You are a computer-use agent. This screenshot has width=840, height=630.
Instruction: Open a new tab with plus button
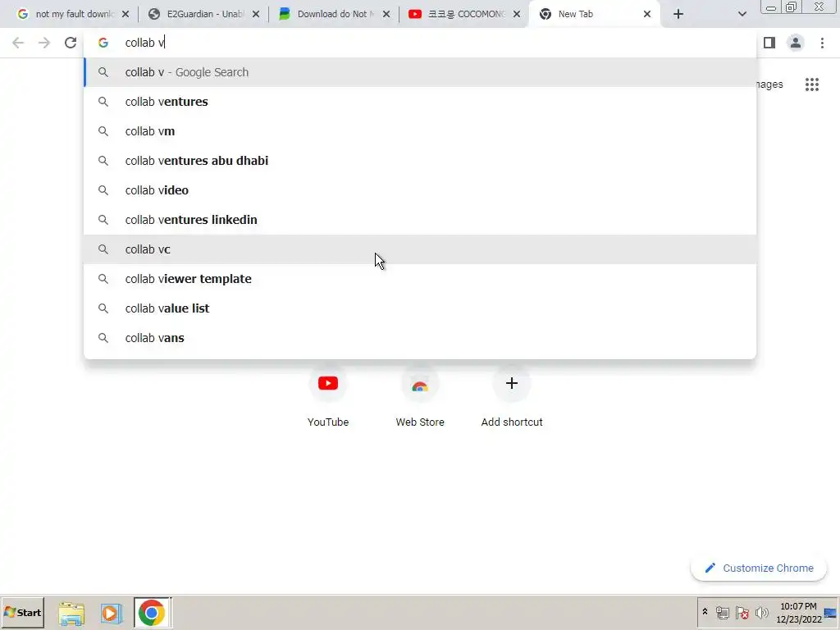tap(678, 15)
